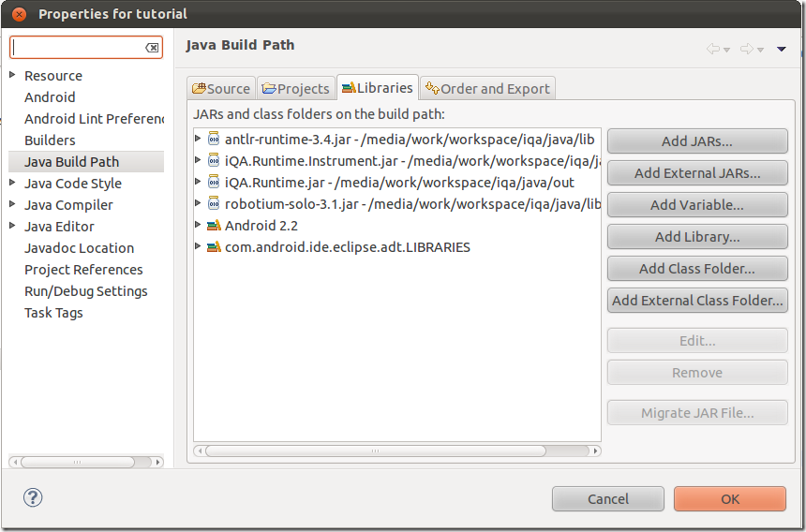The image size is (806, 532).
Task: Select Javadoc Location in the sidebar
Action: tap(79, 248)
